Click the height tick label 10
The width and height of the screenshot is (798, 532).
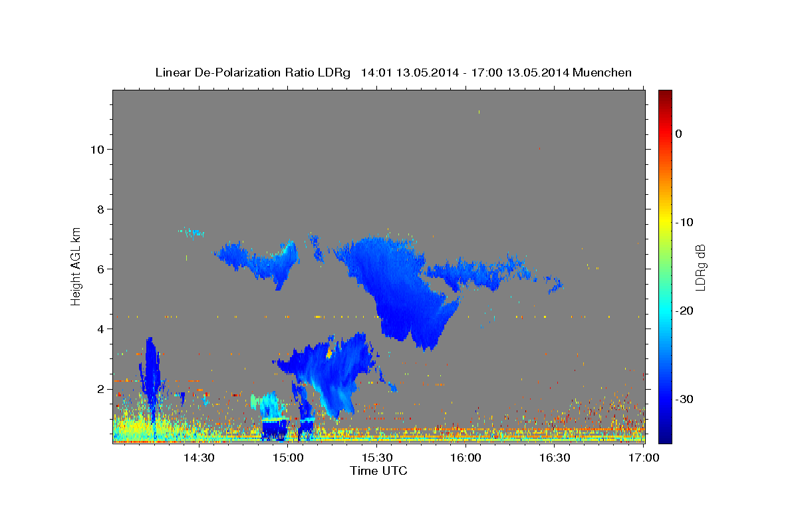pyautogui.click(x=96, y=150)
